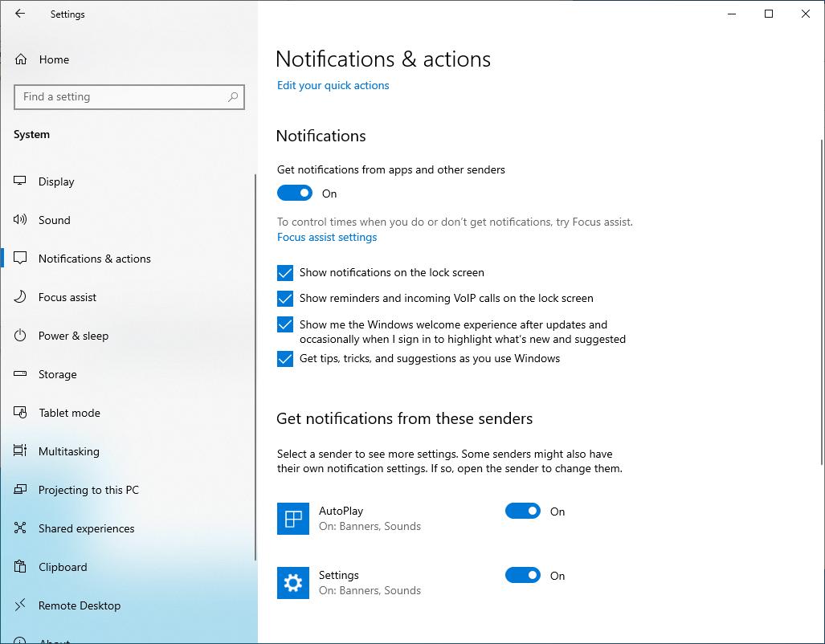Click the Tablet mode icon
The width and height of the screenshot is (825, 644).
(19, 413)
